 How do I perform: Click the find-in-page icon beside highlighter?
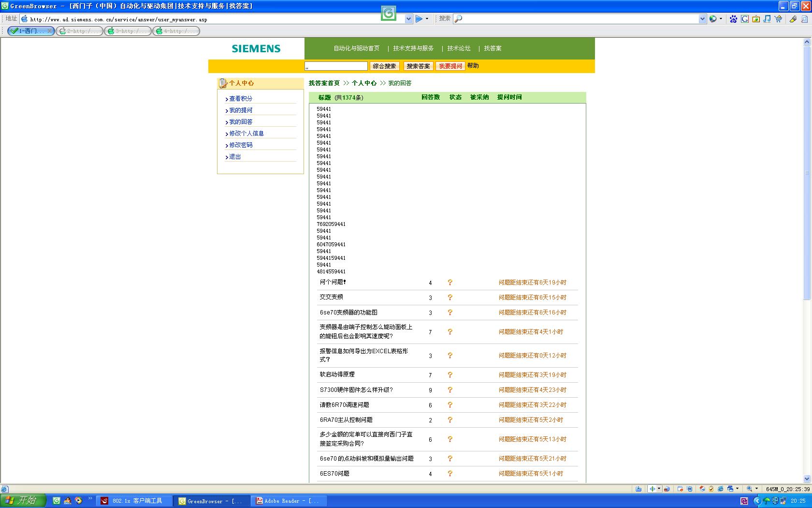[804, 19]
